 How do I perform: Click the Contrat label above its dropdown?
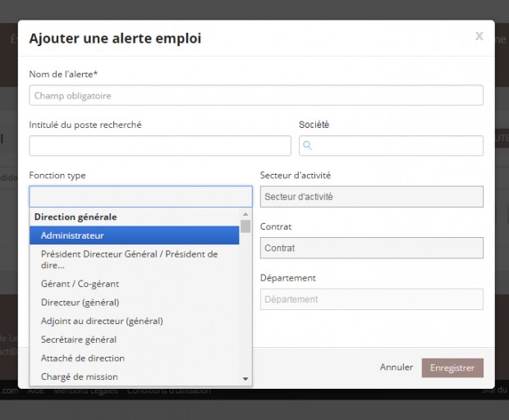coord(276,226)
